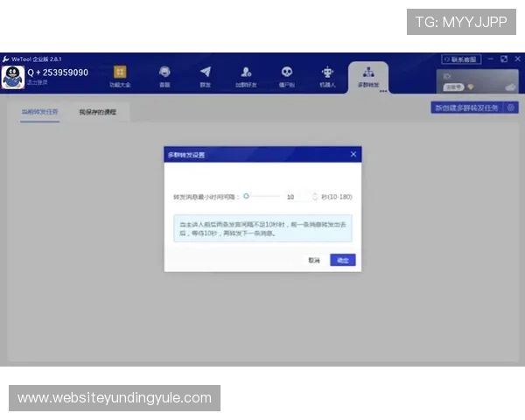The width and height of the screenshot is (525, 420).
Task: Click the interval slider handle
Action: pos(246,196)
